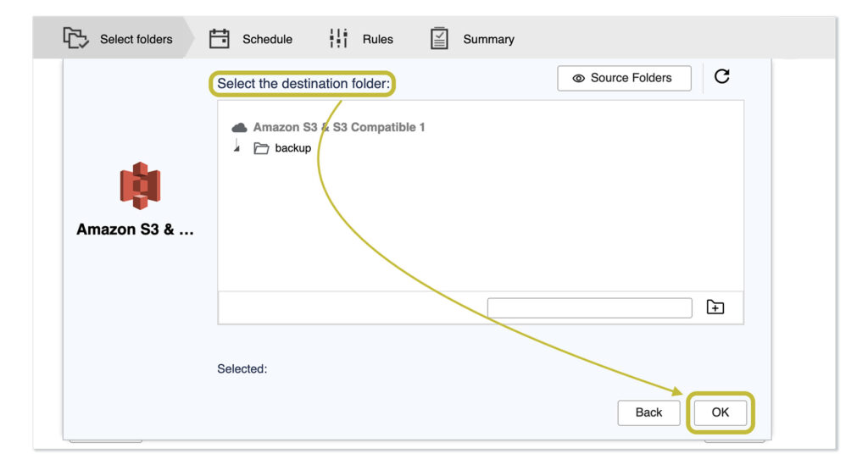Select the Amazon S3 & S3 Compatible 1 root
Viewport: 868px width, 465px height.
(339, 127)
